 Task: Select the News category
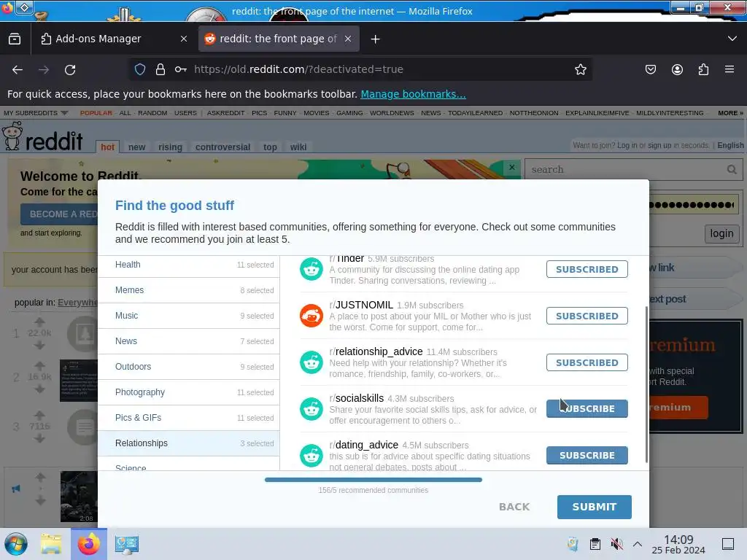click(x=189, y=341)
